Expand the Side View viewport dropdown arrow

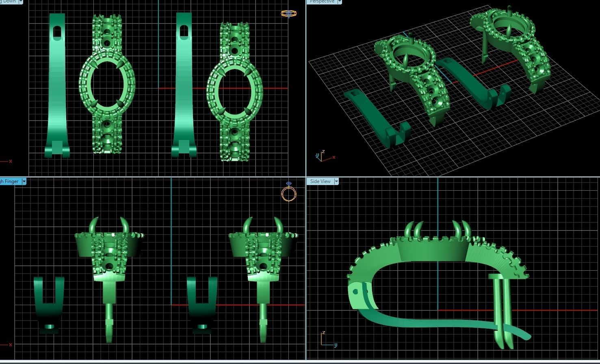(336, 181)
